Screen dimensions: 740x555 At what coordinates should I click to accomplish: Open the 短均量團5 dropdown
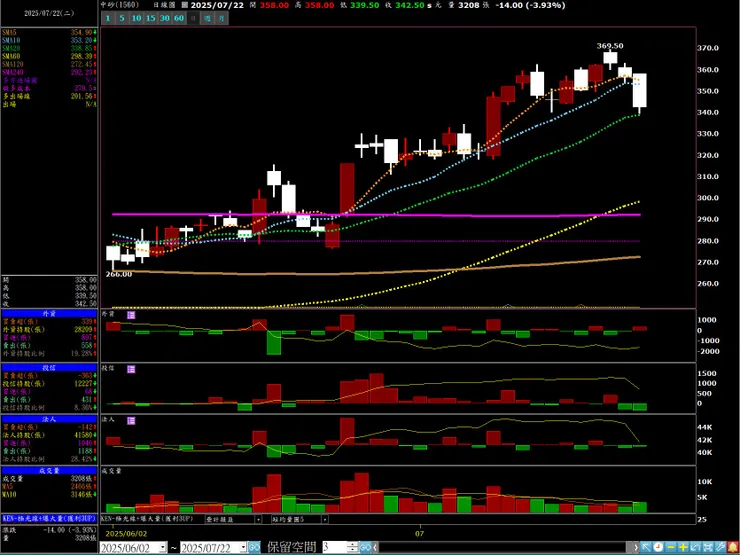(325, 519)
